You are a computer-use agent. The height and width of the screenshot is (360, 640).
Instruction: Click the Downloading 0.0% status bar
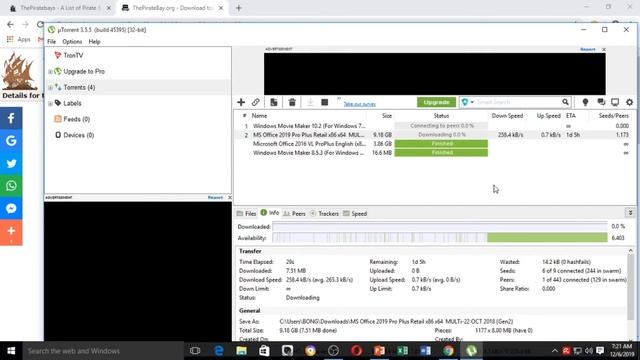click(x=441, y=135)
